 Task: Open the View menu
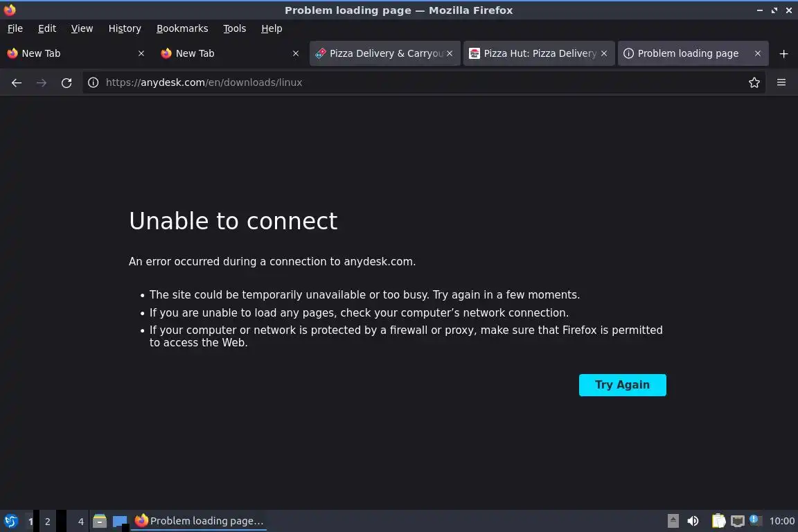click(82, 28)
